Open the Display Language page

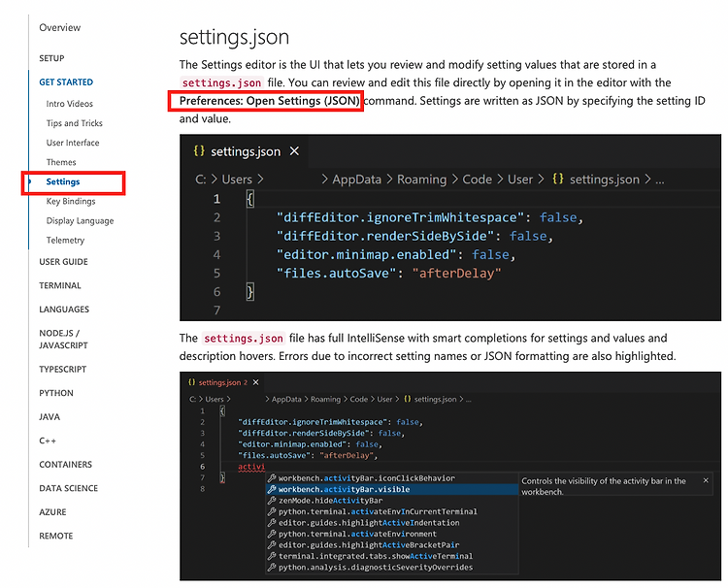pos(80,220)
